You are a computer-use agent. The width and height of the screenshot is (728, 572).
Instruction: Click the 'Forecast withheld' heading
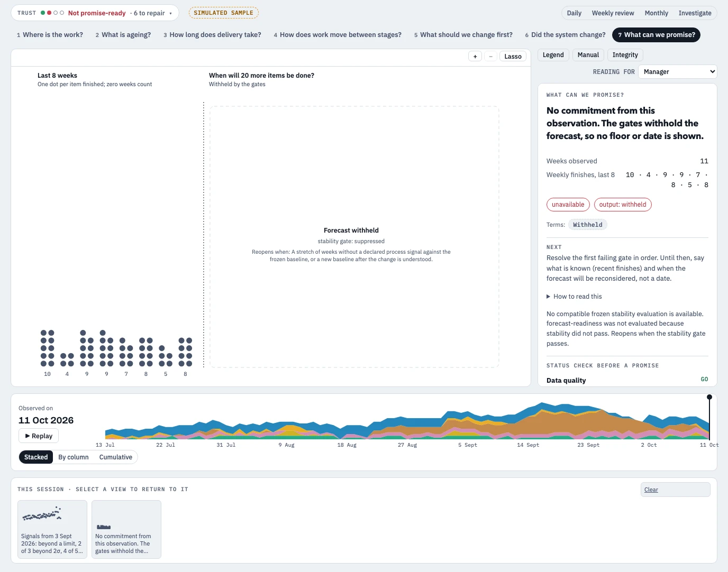pyautogui.click(x=351, y=230)
